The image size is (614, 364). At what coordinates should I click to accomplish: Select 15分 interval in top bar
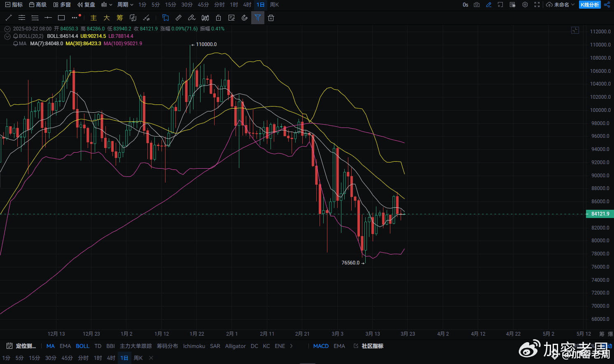[170, 5]
